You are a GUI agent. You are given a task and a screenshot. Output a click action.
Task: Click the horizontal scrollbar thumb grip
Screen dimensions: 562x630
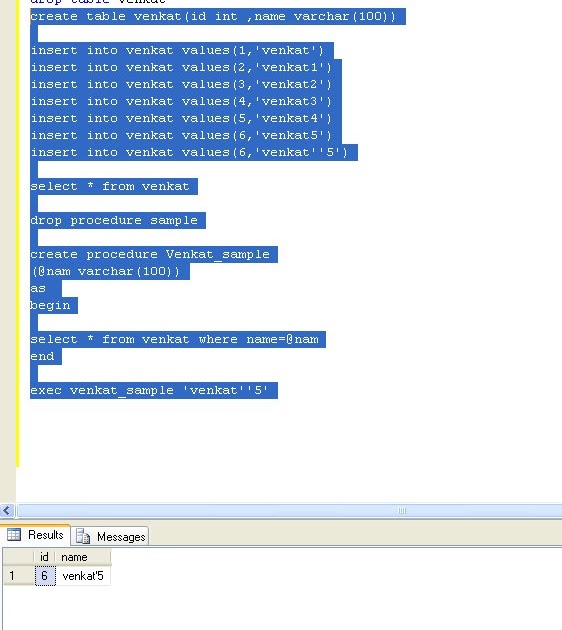pos(402,511)
